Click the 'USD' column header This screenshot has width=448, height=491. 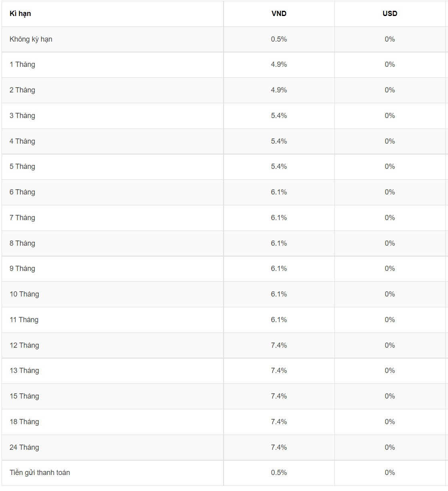390,14
